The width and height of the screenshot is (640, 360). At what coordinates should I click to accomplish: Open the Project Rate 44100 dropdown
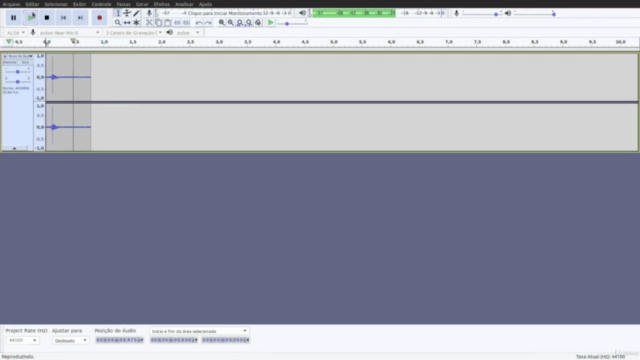pos(22,340)
